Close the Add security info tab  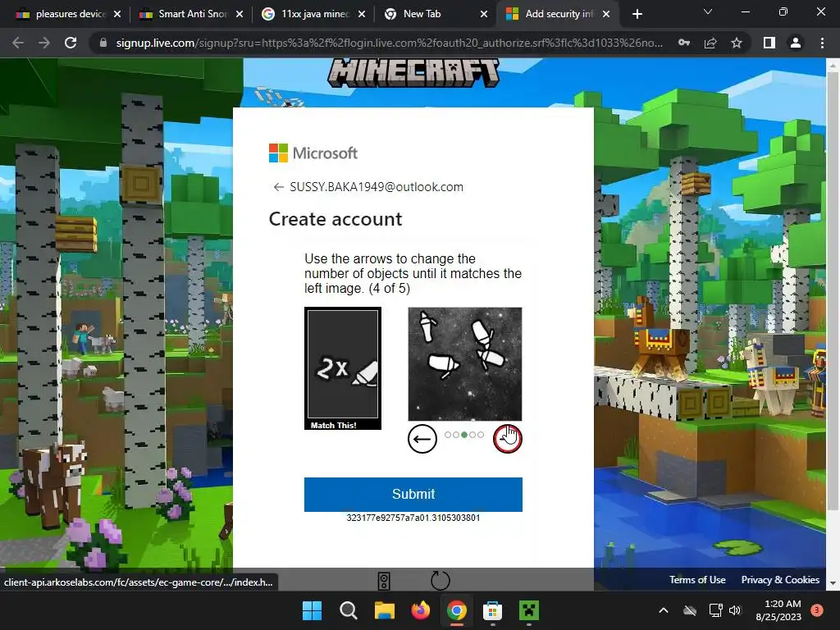[606, 15]
